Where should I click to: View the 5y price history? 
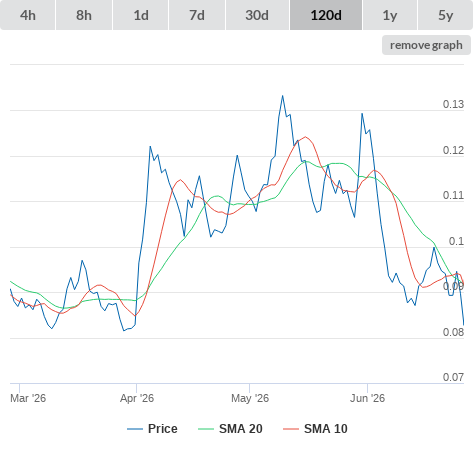(x=446, y=15)
